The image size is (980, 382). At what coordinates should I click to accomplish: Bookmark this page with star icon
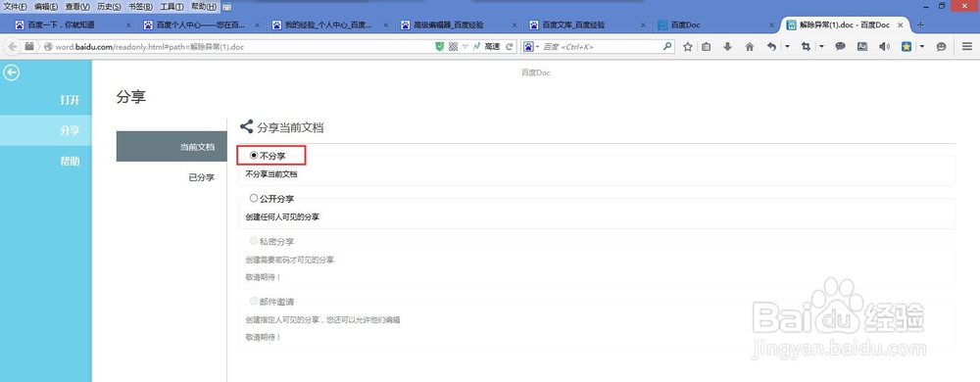[x=688, y=46]
